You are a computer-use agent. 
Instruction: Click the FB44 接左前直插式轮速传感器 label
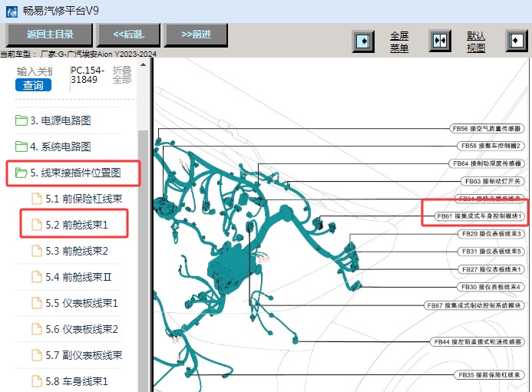(x=477, y=342)
